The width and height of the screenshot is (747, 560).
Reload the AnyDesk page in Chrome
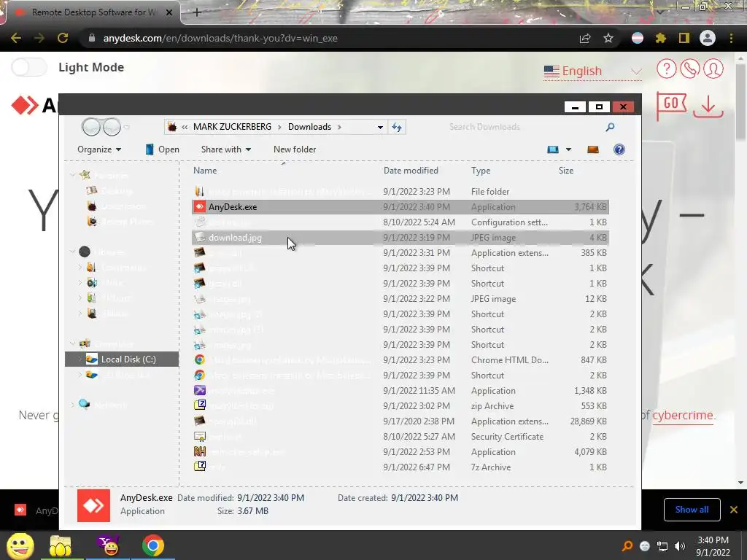63,38
